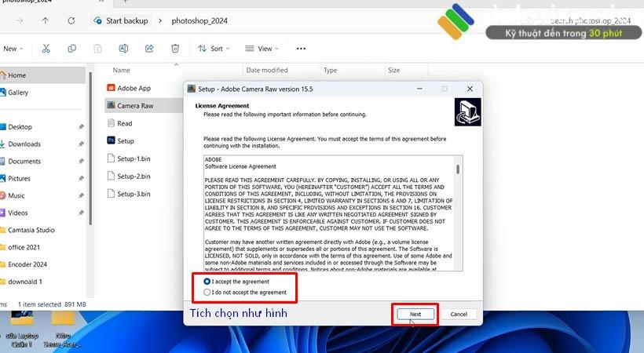Click the pin icon beside Documents
This screenshot has height=353, width=644.
coord(81,162)
